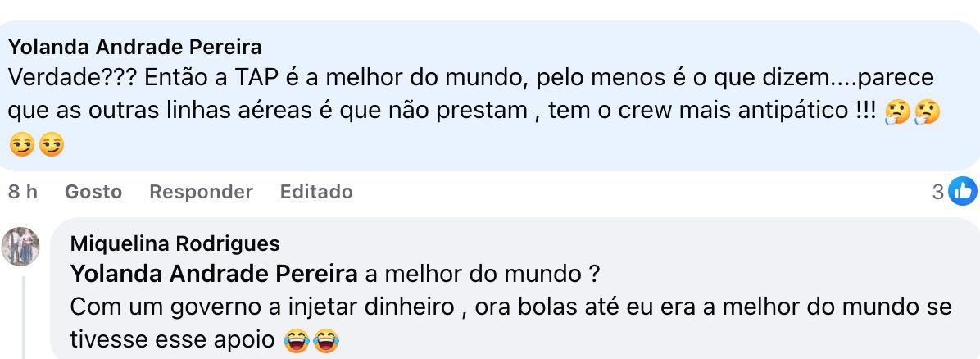This screenshot has height=359, width=980.
Task: Click the first smirking-face emoji
Action: [21, 144]
